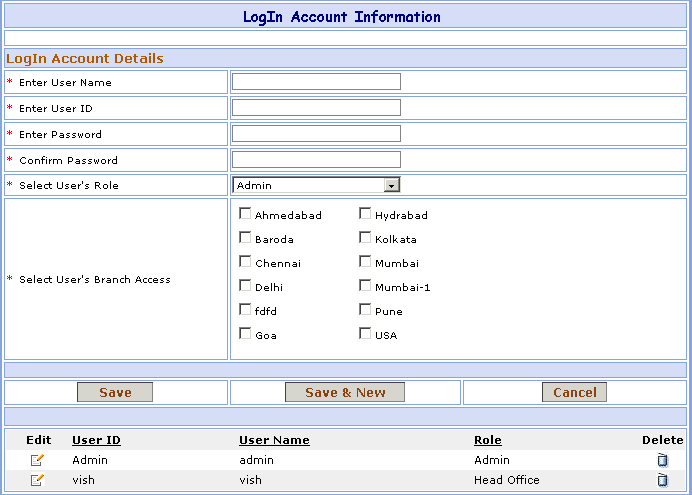
Task: Click the edit icon for vish user
Action: pyautogui.click(x=37, y=480)
